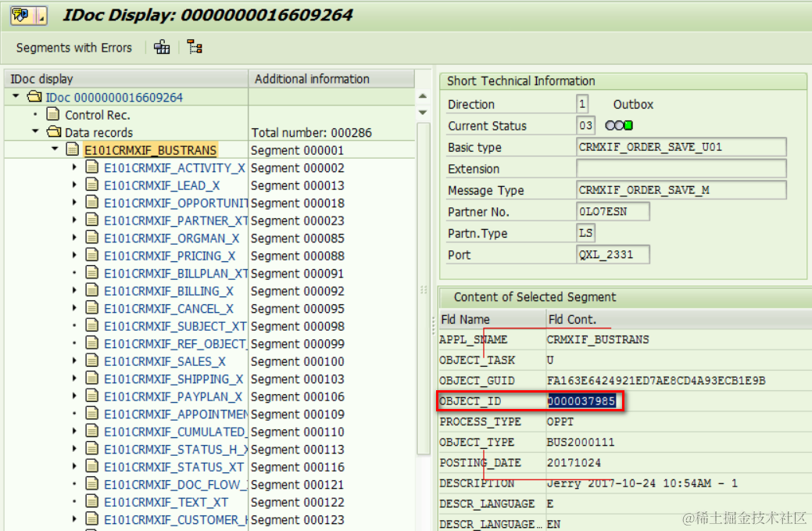The height and width of the screenshot is (531, 812).
Task: Click the Direction field showing 1
Action: [582, 104]
